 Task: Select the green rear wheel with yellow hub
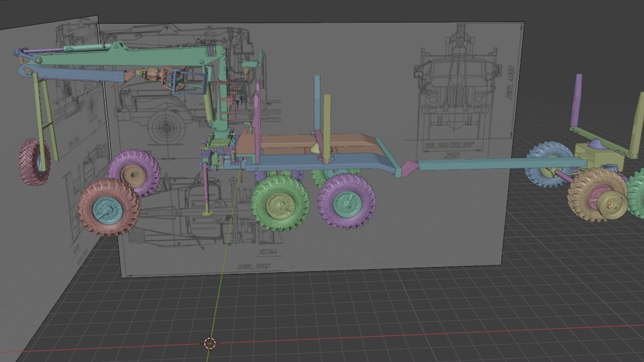pyautogui.click(x=280, y=203)
